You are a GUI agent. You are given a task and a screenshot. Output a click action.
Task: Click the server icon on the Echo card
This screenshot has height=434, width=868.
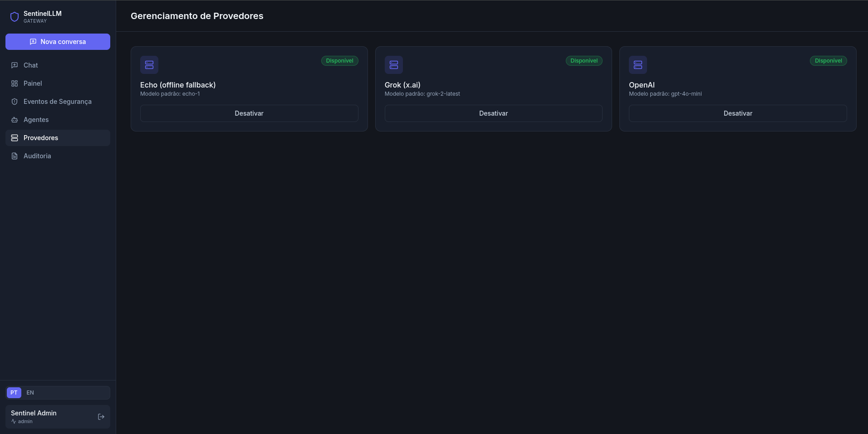pyautogui.click(x=149, y=65)
